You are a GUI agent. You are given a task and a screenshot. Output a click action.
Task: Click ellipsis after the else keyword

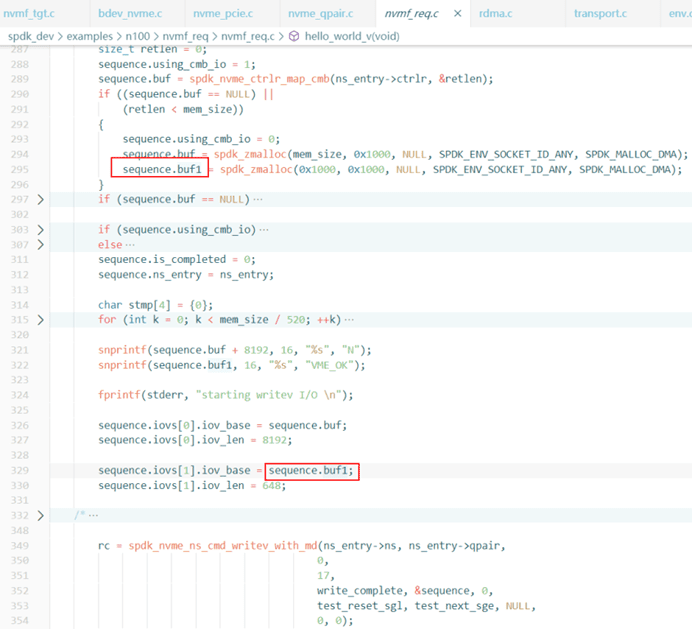130,245
